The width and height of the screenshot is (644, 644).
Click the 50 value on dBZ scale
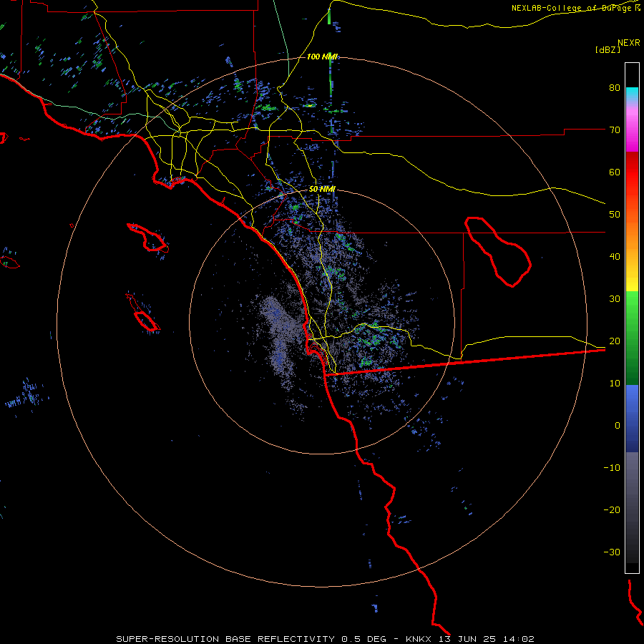[x=615, y=215]
